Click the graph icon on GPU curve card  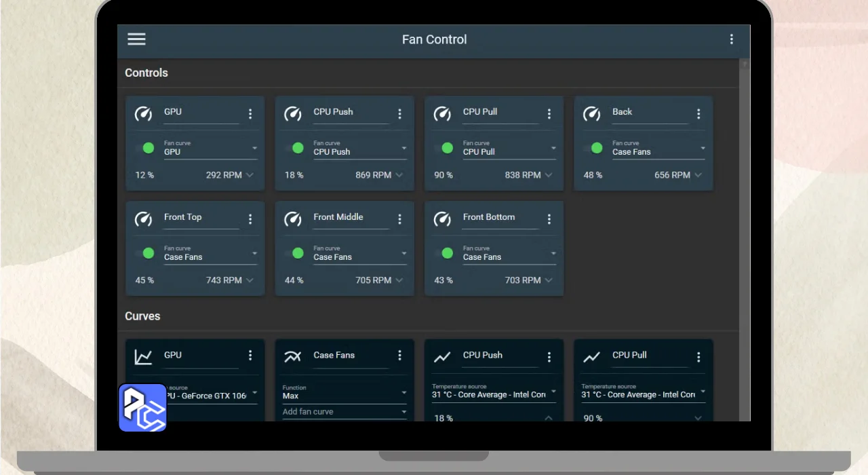(143, 356)
